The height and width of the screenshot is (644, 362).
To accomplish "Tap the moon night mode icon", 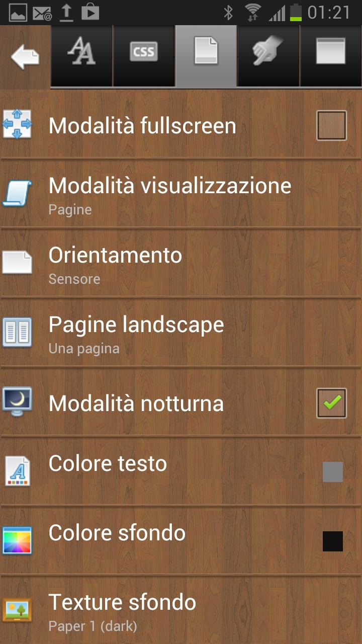I will [x=17, y=401].
